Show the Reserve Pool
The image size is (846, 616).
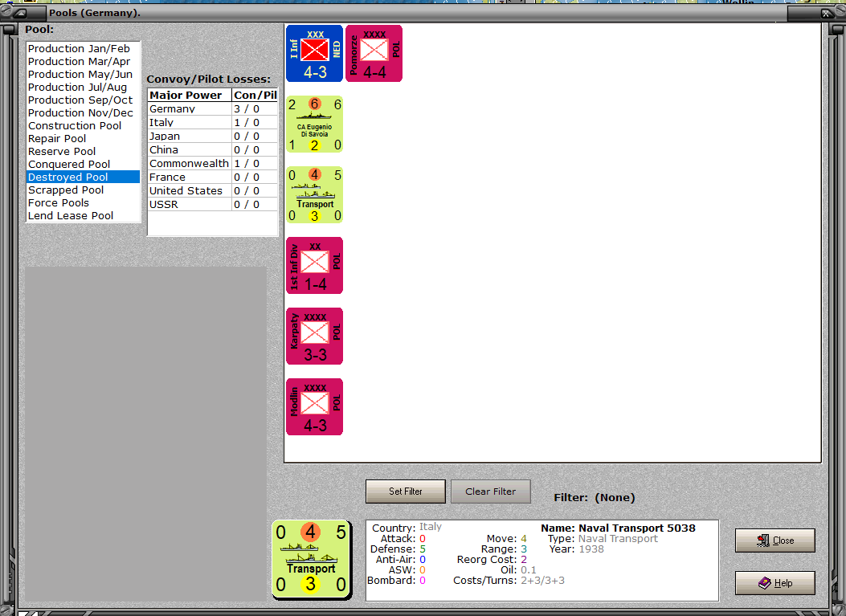[83, 152]
